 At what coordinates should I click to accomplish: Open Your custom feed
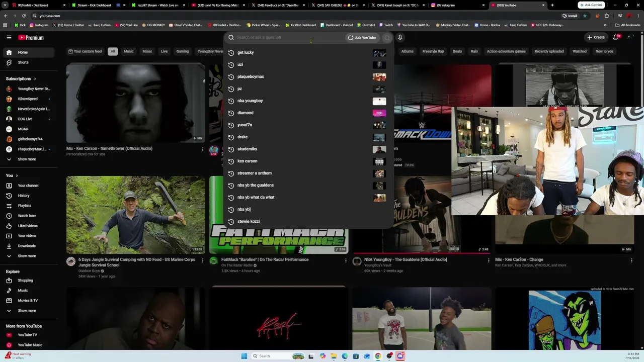click(x=85, y=51)
